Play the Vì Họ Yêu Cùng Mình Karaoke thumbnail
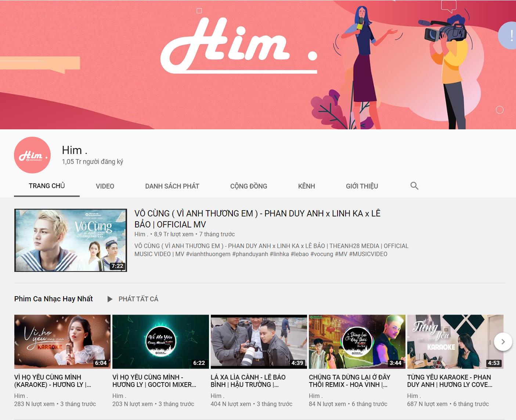 62,342
